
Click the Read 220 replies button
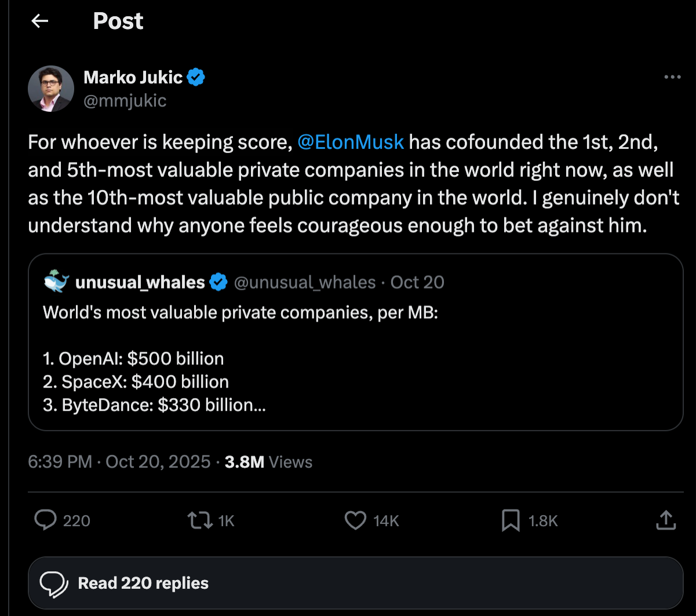point(355,583)
